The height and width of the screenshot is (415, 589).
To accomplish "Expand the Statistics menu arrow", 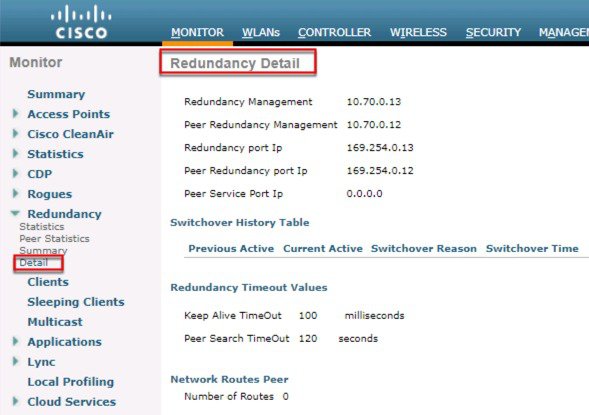I will (x=15, y=153).
